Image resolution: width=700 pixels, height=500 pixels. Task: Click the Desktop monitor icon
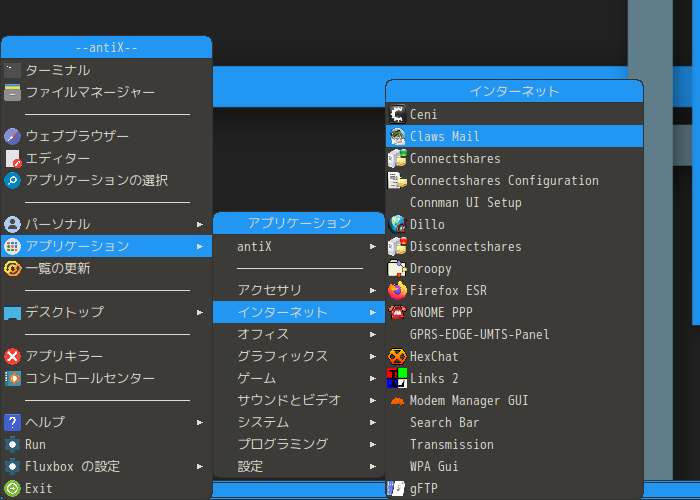(12, 312)
